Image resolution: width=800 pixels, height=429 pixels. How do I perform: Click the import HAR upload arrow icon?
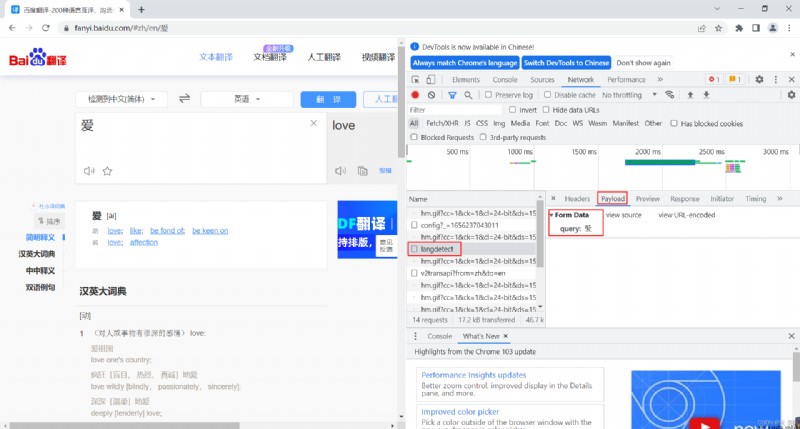(690, 95)
